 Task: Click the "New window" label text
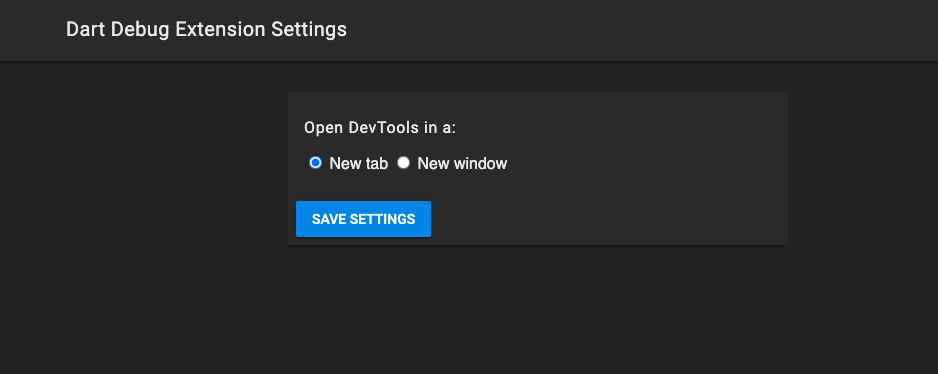point(462,163)
